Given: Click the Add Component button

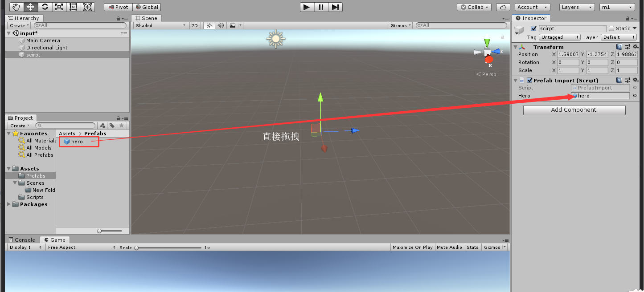Looking at the screenshot, I should click(574, 110).
